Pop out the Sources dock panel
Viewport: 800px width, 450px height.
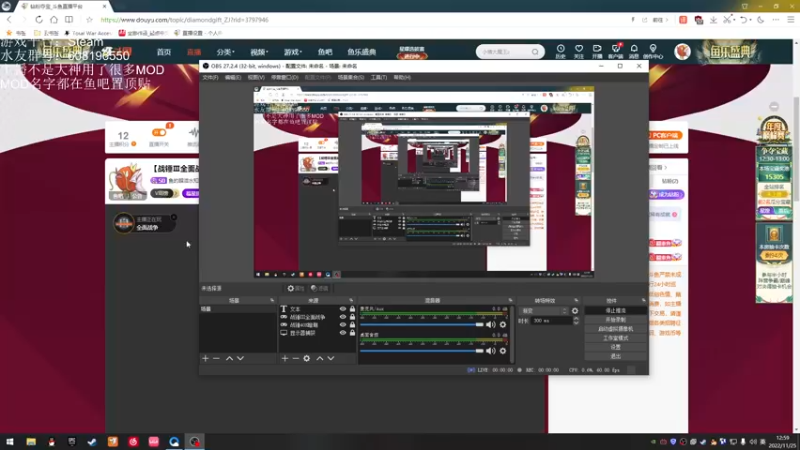[x=351, y=301]
